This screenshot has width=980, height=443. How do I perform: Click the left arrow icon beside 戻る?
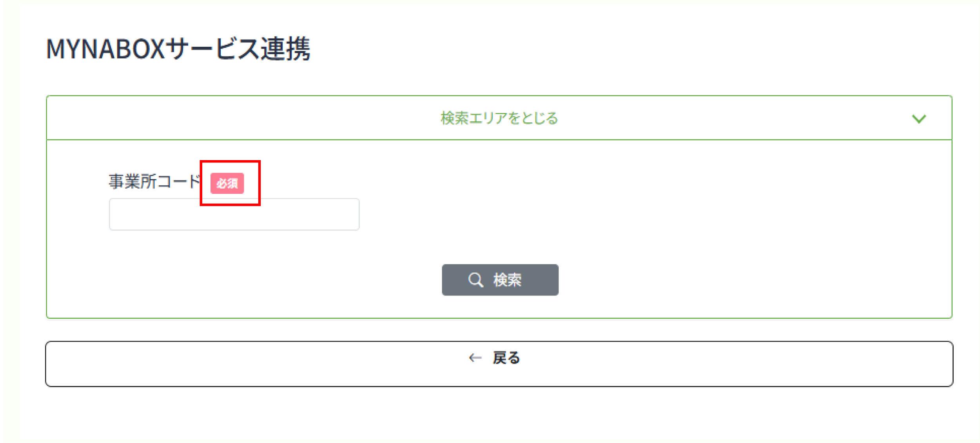[475, 357]
